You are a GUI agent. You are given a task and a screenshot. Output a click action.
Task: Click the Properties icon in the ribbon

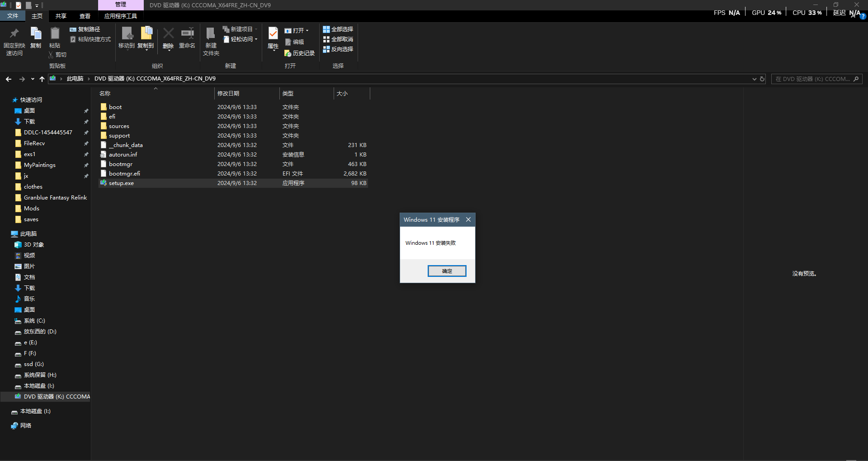click(x=273, y=33)
